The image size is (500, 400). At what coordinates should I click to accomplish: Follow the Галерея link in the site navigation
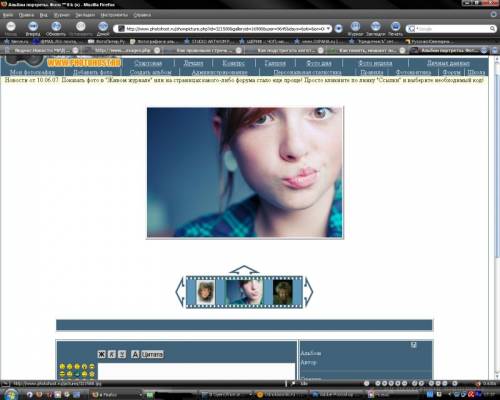point(275,63)
